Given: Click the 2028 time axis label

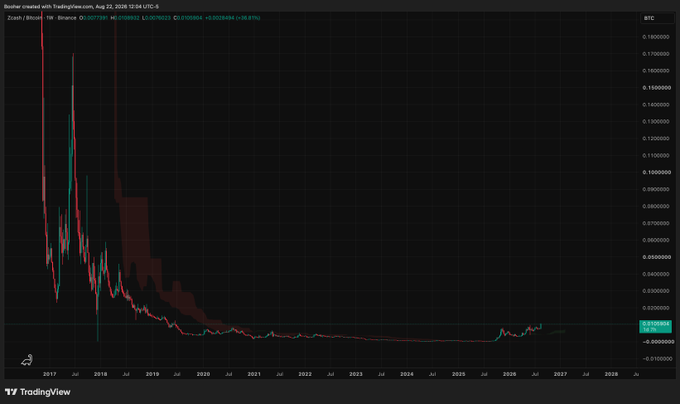Looking at the screenshot, I should [x=611, y=374].
